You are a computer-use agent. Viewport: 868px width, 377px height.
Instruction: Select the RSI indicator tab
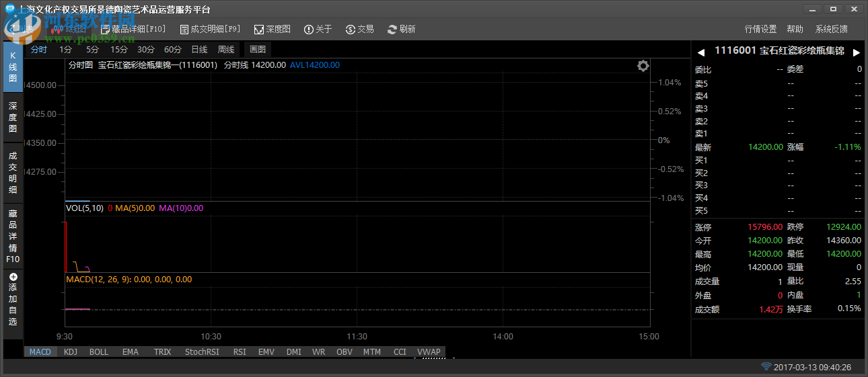tap(240, 351)
